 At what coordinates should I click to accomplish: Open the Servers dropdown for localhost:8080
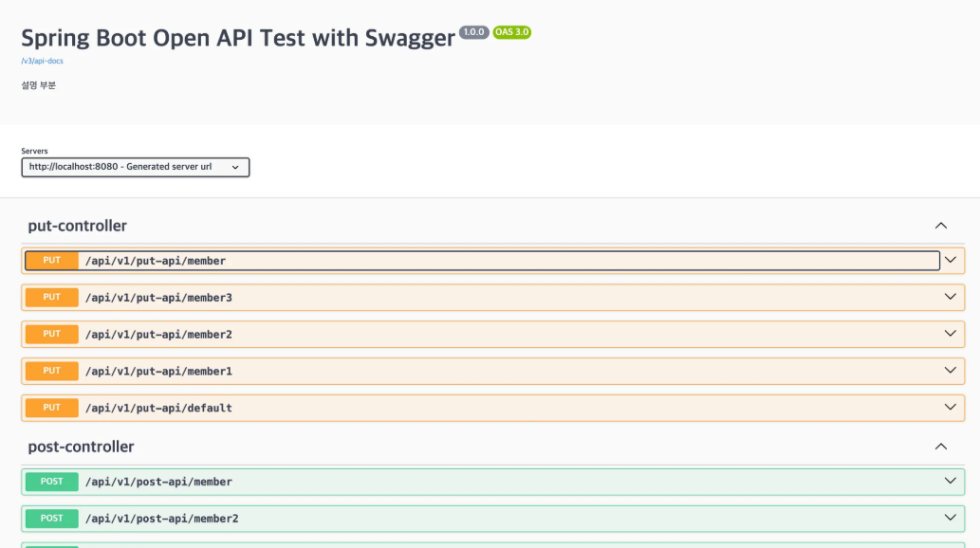click(x=135, y=167)
